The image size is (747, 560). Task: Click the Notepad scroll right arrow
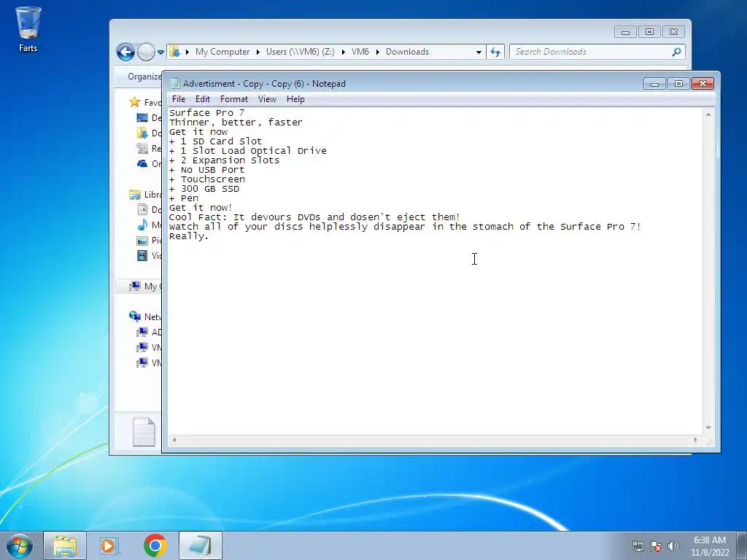[x=695, y=440]
